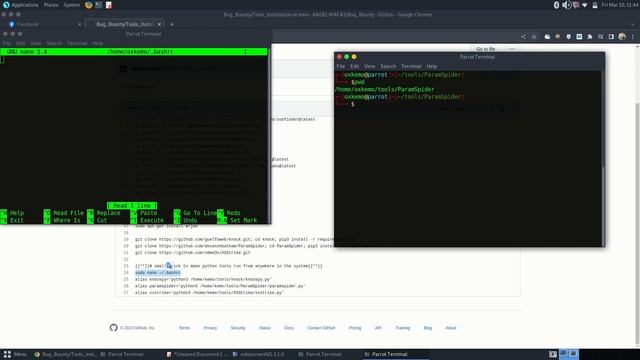Screen dimensions: 640x360
Task: Open the Chrome three-dot menu
Action: [633, 37]
